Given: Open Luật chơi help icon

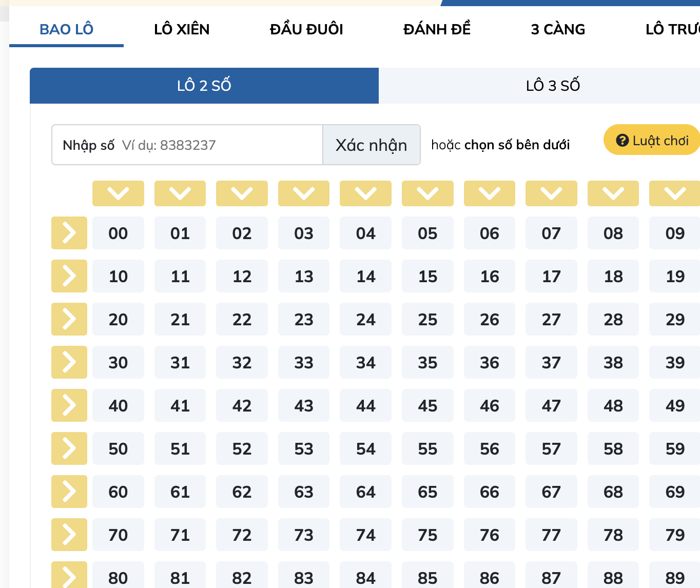Looking at the screenshot, I should (x=622, y=139).
